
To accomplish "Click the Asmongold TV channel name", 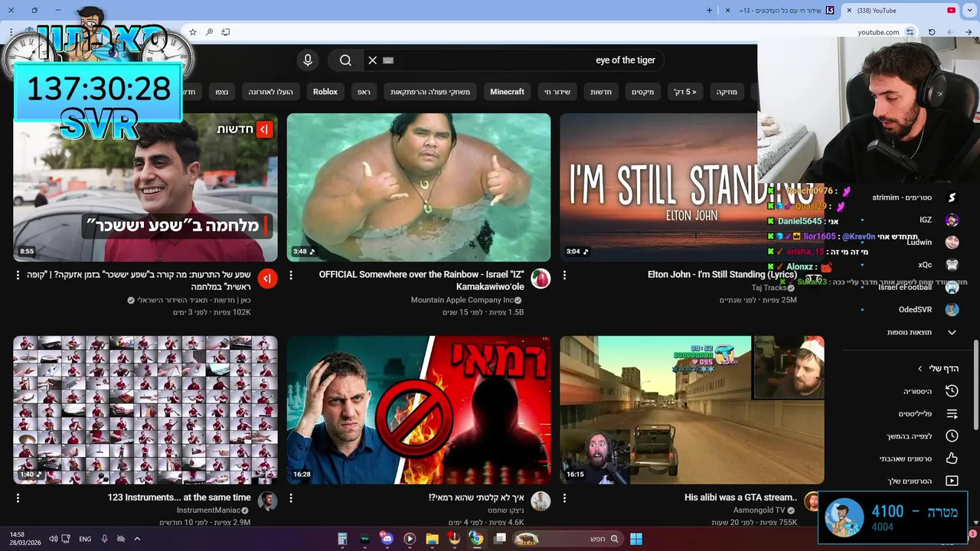I will (x=759, y=510).
